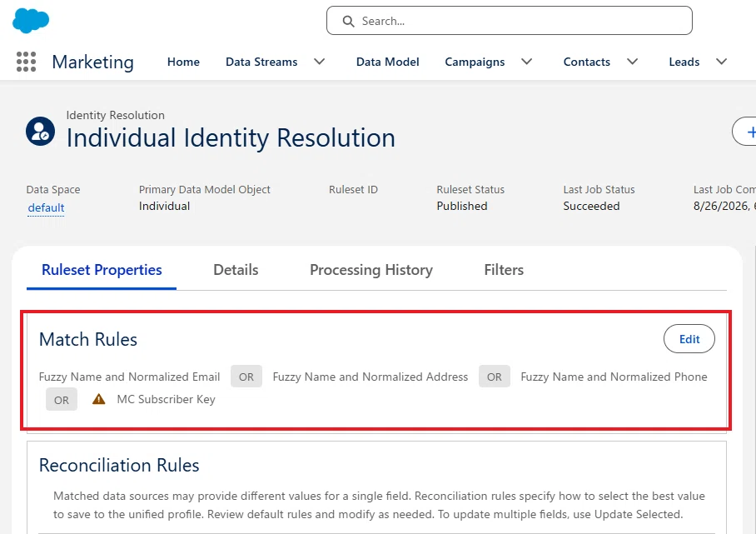Click the search magnifier icon
Image resolution: width=756 pixels, height=534 pixels.
(x=348, y=21)
